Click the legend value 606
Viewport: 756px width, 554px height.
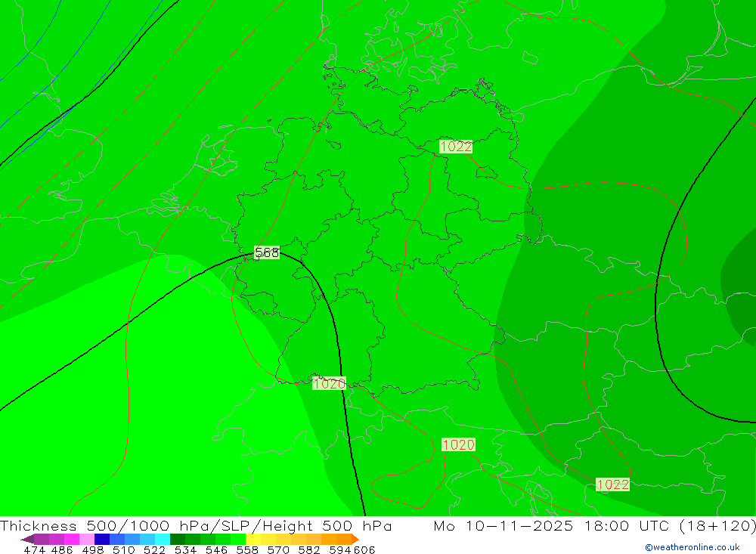click(364, 549)
